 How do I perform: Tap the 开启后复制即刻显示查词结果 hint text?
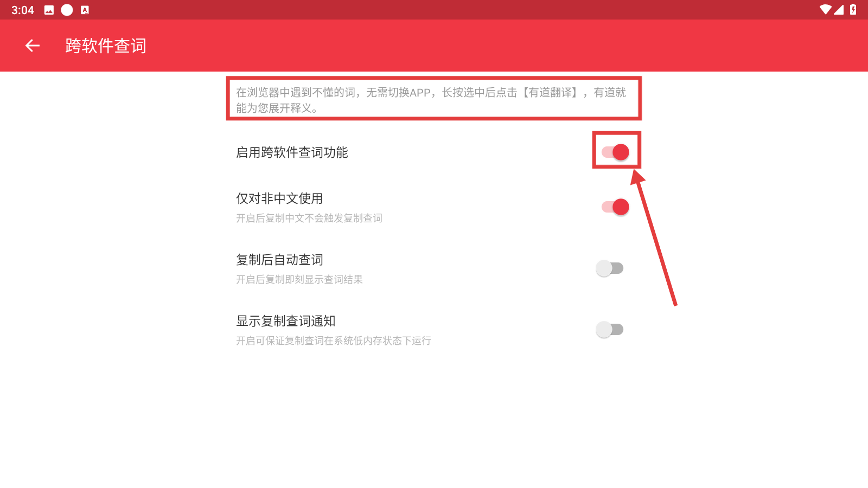(x=299, y=279)
